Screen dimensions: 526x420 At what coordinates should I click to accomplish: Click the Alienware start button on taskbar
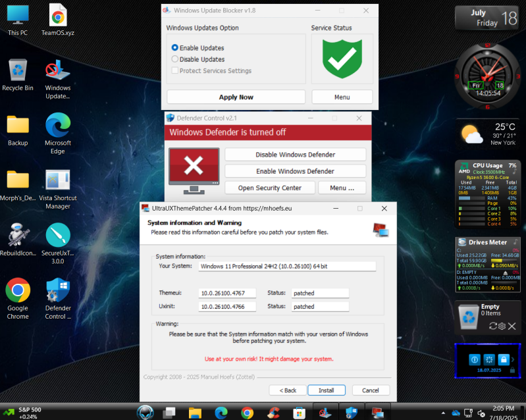[145, 413]
